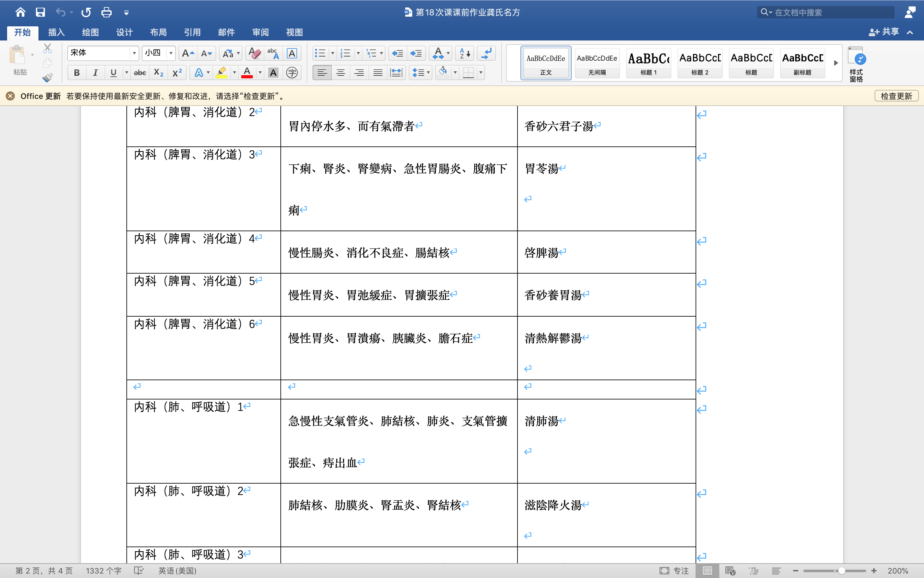This screenshot has width=924, height=578.
Task: Apply the 标题 1 style
Action: click(x=648, y=63)
